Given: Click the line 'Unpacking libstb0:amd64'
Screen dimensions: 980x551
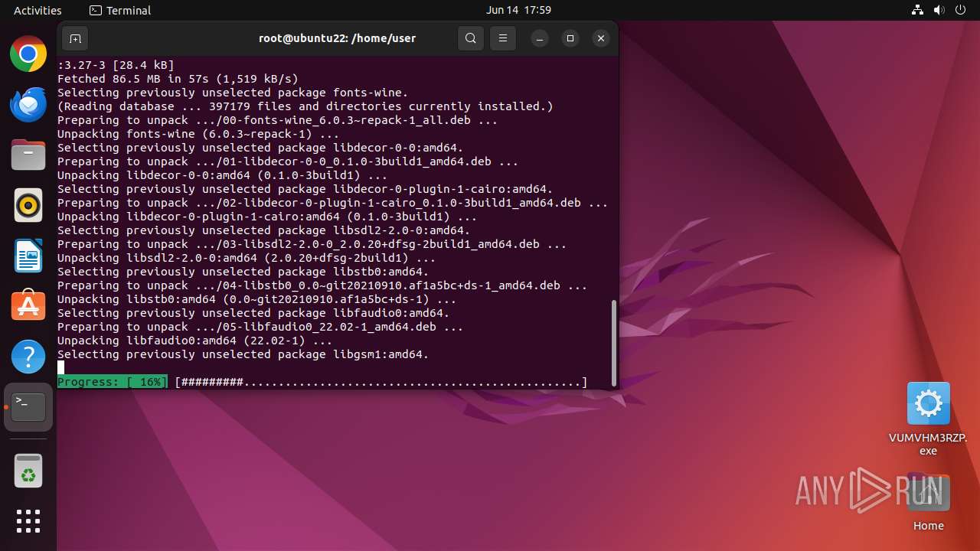Looking at the screenshot, I should (x=256, y=299).
